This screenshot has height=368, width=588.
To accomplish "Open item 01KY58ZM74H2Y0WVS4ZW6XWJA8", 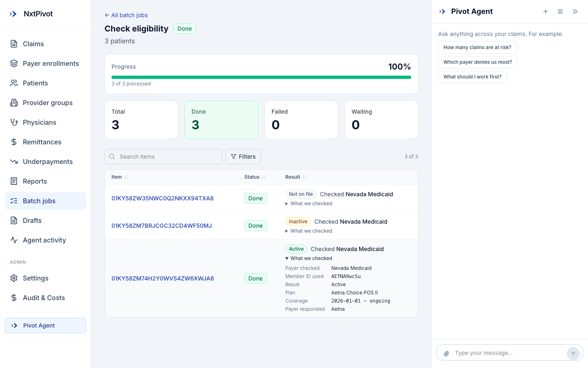I will 163,278.
